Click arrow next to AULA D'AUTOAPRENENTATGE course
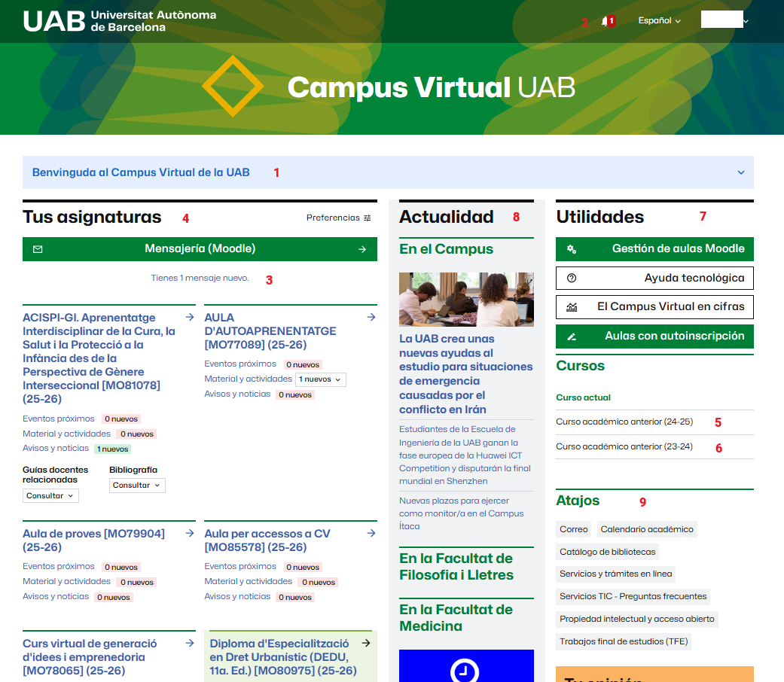The height and width of the screenshot is (682, 784). [371, 317]
